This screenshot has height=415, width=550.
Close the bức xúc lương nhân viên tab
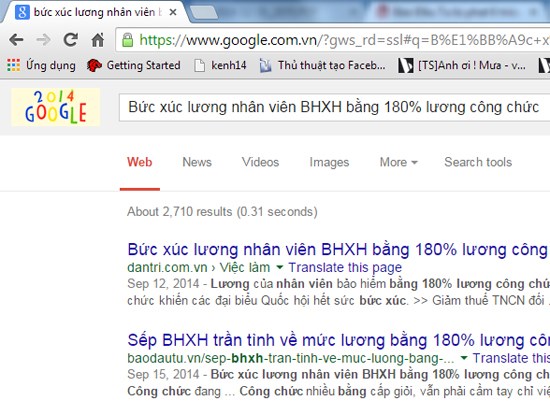tap(173, 12)
